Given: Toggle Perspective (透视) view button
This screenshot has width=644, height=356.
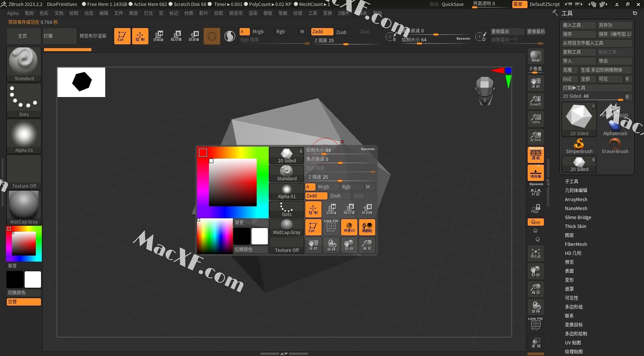Looking at the screenshot, I should tap(536, 154).
